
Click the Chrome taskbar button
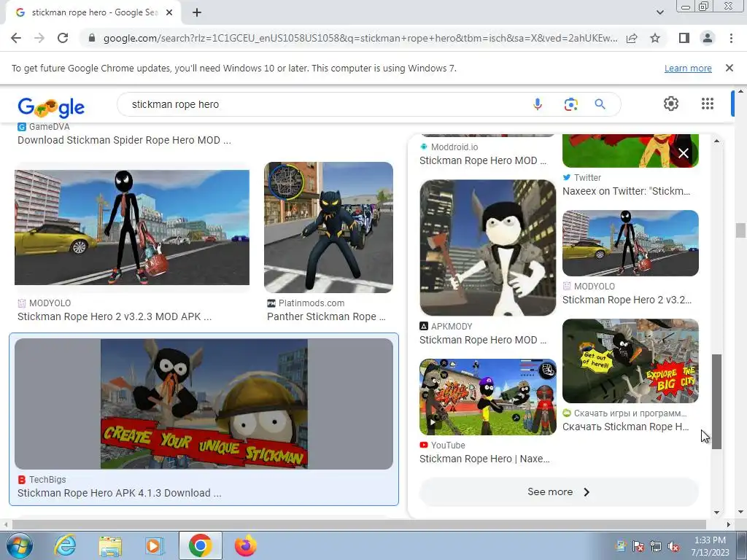pyautogui.click(x=200, y=545)
